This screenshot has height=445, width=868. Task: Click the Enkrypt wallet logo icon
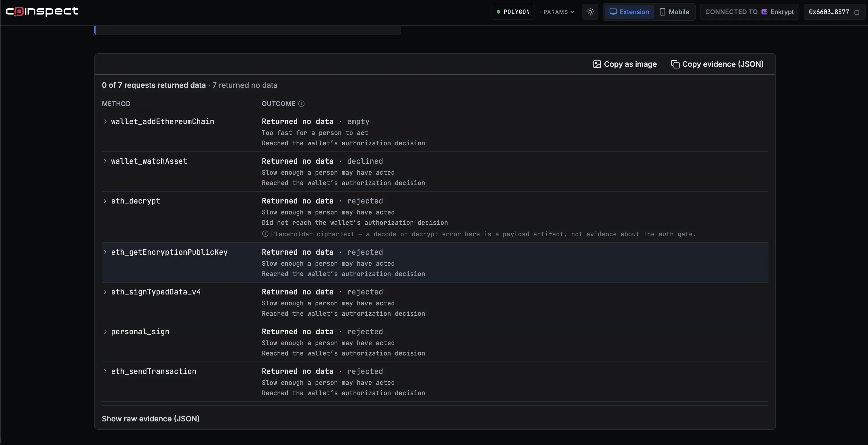coord(764,12)
